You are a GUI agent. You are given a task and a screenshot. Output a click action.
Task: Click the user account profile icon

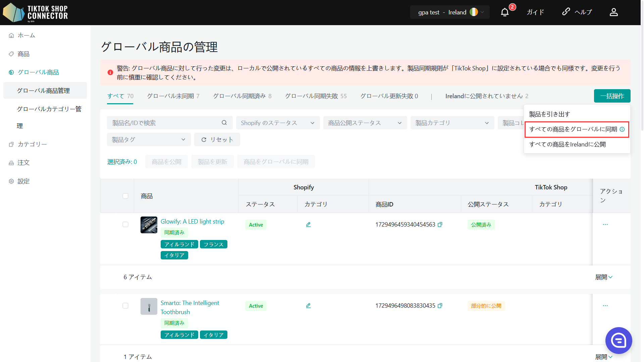point(613,12)
